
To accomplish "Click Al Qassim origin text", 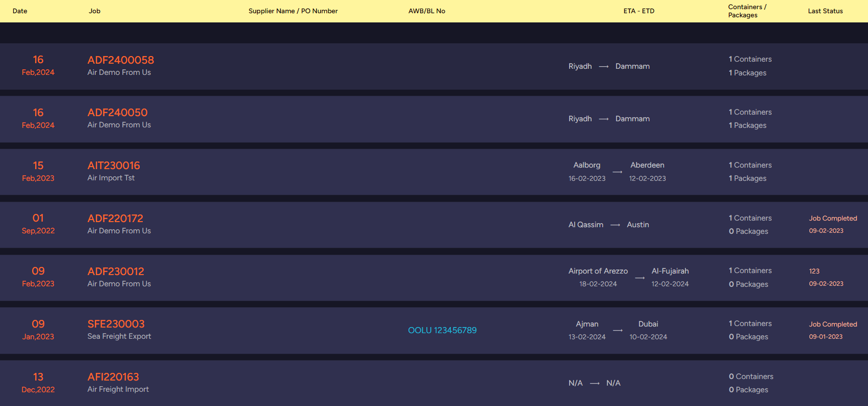I will coord(586,225).
